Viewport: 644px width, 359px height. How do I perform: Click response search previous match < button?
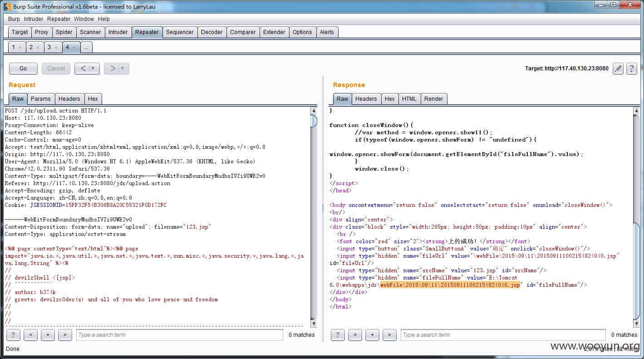355,335
